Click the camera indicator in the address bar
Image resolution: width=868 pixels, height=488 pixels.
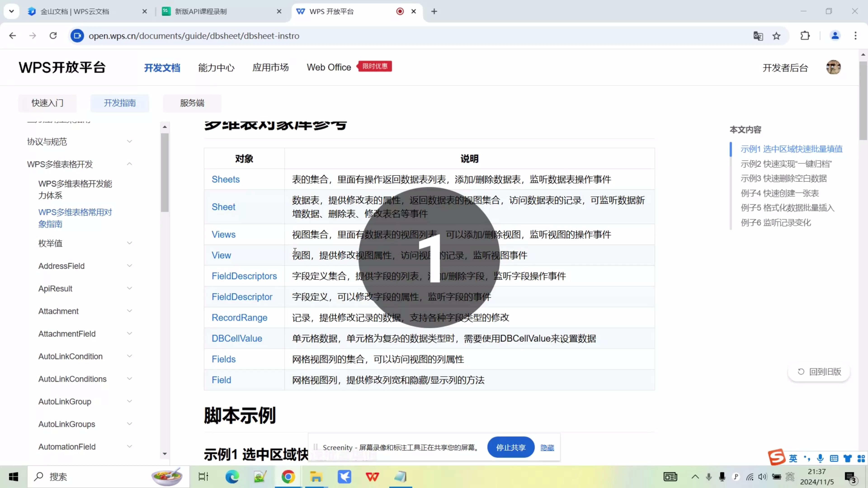pyautogui.click(x=77, y=36)
